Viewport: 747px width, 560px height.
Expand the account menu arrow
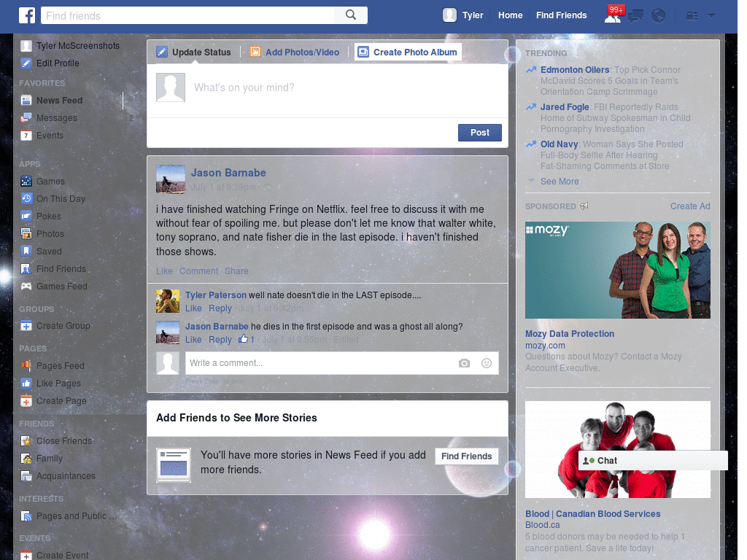pos(711,15)
